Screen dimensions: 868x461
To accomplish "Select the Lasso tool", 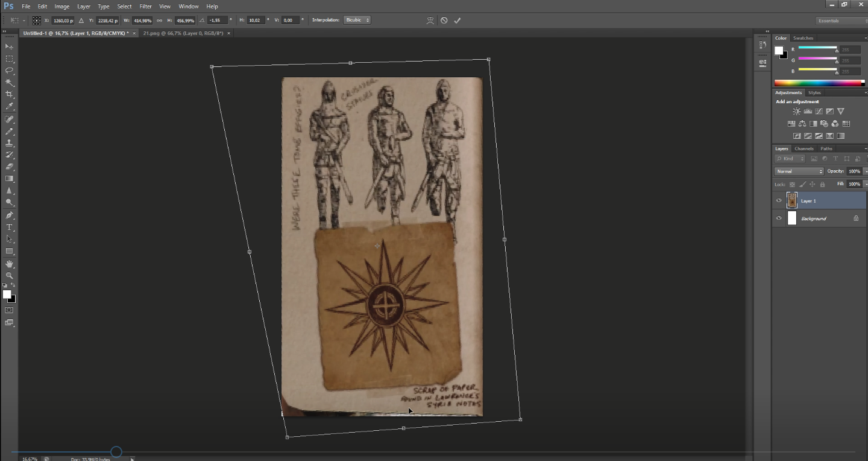I will 8,71.
